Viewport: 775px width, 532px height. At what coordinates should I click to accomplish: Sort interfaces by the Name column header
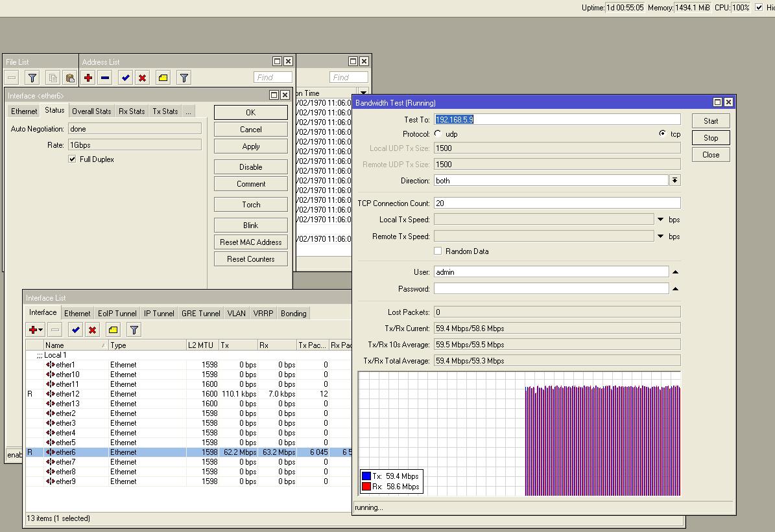[76, 345]
